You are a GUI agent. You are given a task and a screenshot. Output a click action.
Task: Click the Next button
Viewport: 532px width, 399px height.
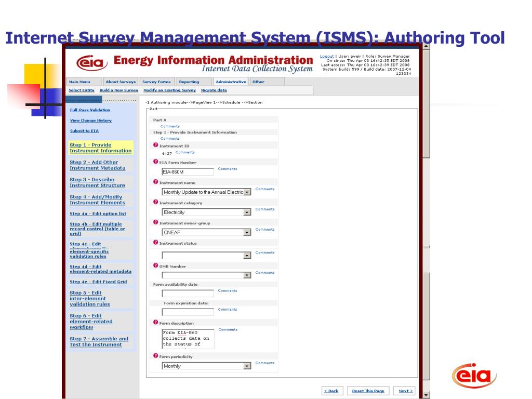405,391
